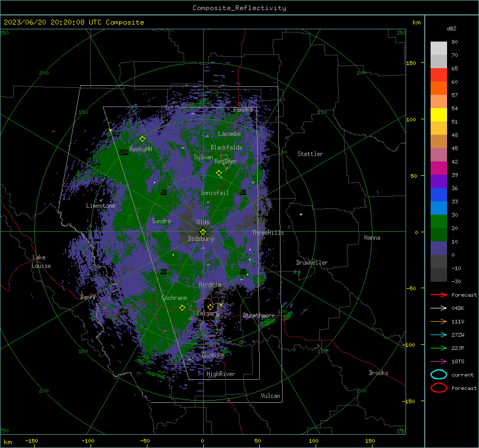Click the magenta 18TS arrow in legend

click(x=439, y=362)
